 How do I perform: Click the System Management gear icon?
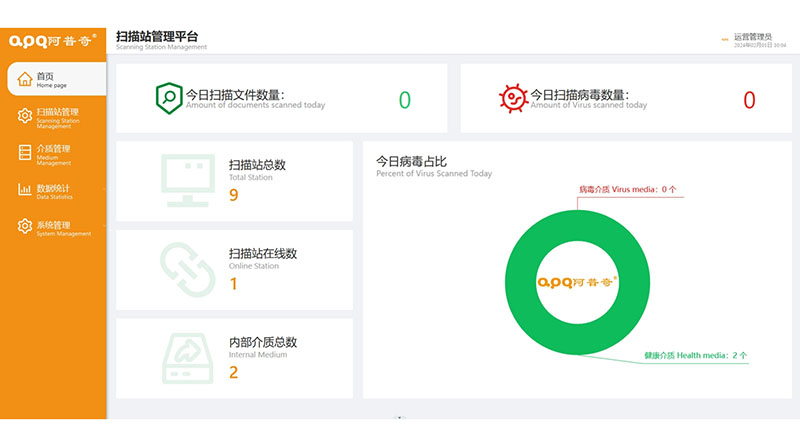coord(25,227)
